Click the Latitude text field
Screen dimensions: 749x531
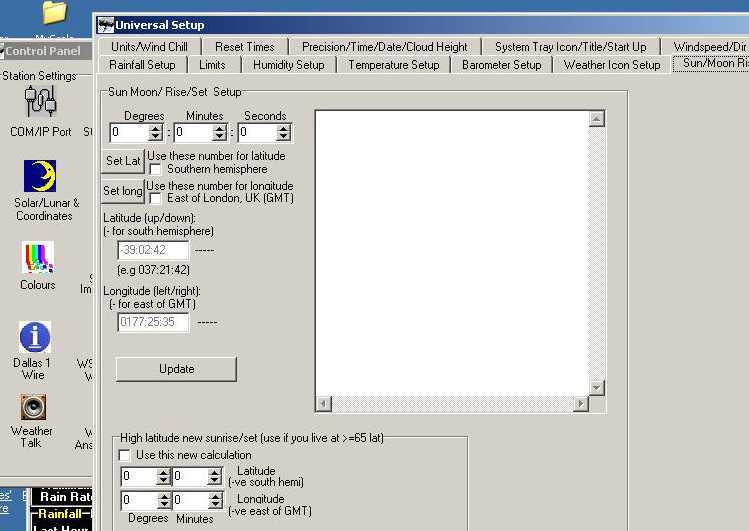coord(153,250)
